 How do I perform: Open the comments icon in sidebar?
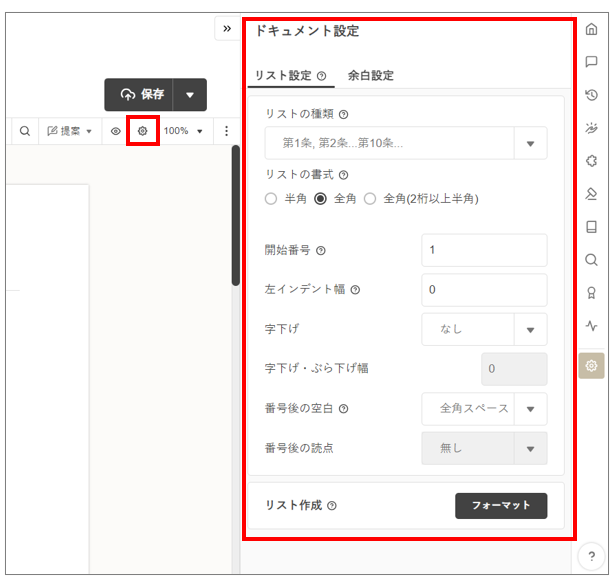591,62
